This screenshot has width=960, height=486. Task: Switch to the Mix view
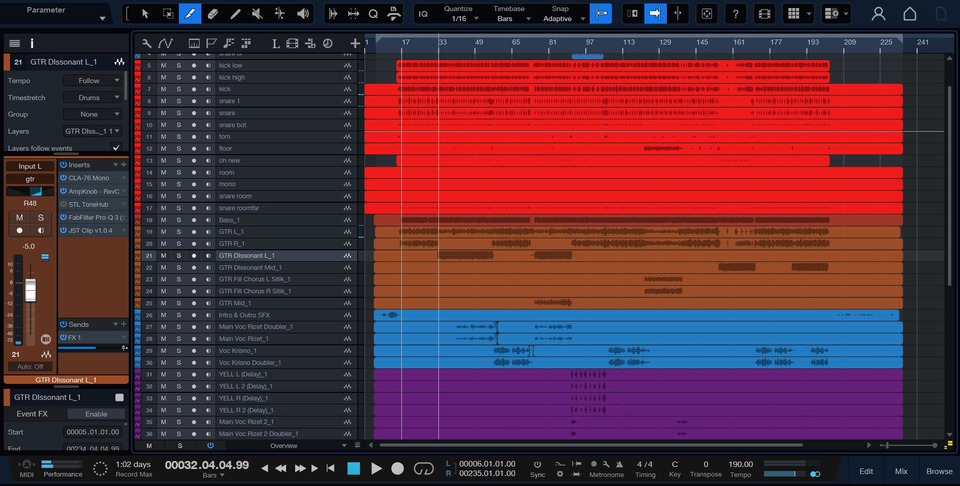click(901, 471)
